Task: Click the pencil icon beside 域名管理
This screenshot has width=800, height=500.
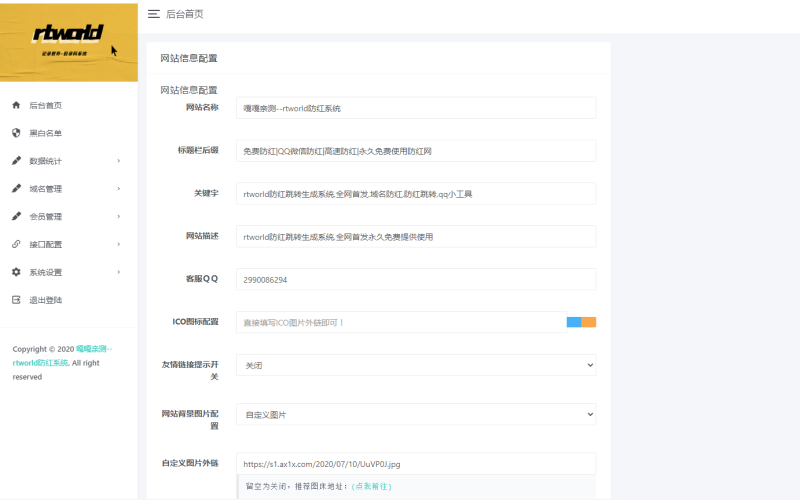Action: [16, 189]
